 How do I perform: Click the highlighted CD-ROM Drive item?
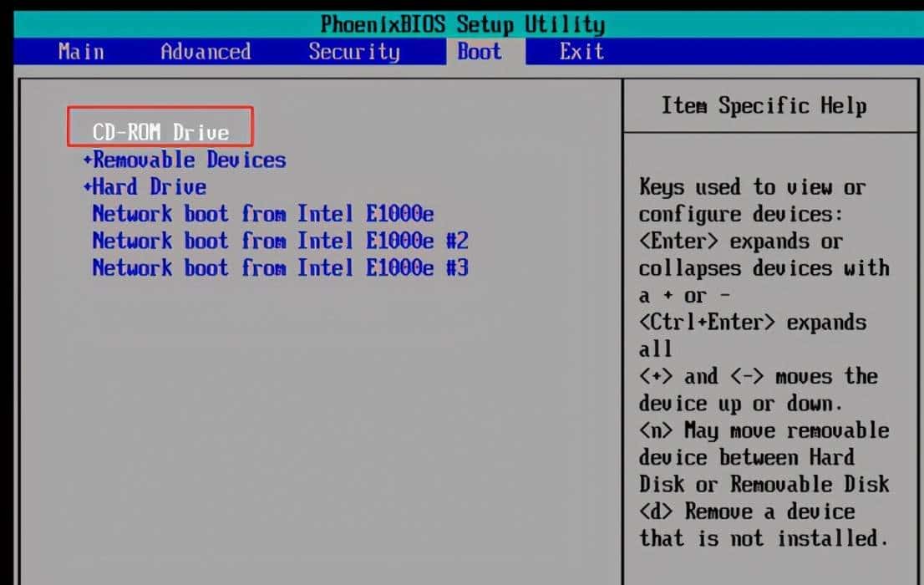(x=159, y=131)
